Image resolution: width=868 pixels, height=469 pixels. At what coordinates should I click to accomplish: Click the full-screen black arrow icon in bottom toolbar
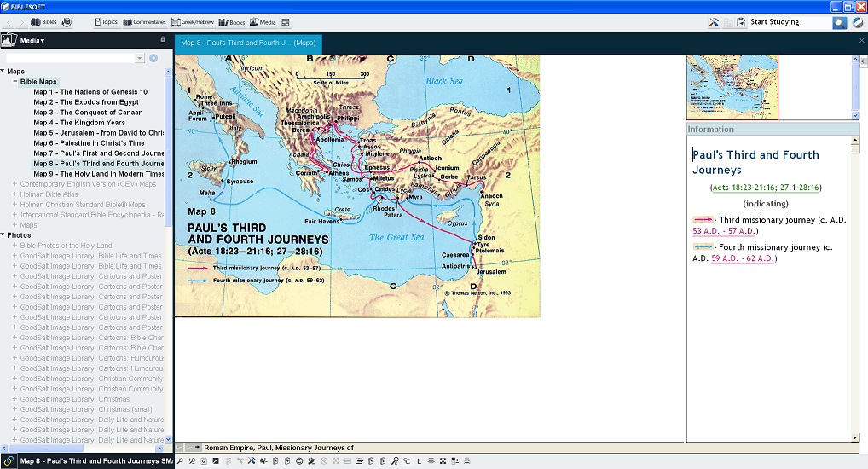[216, 460]
